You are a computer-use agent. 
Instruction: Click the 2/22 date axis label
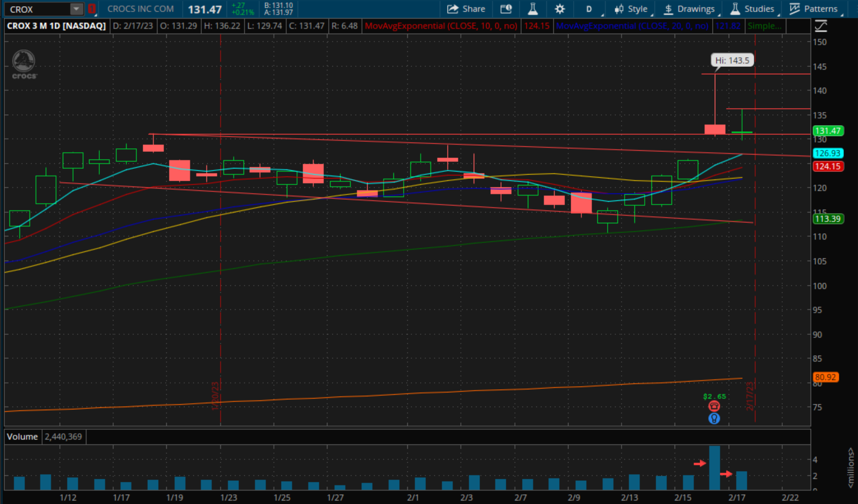(790, 497)
